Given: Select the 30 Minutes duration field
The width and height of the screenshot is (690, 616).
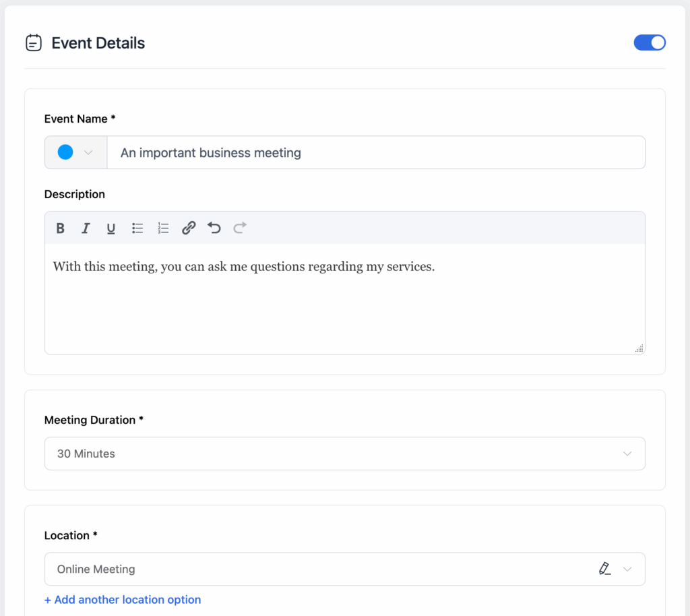Looking at the screenshot, I should [270, 454].
